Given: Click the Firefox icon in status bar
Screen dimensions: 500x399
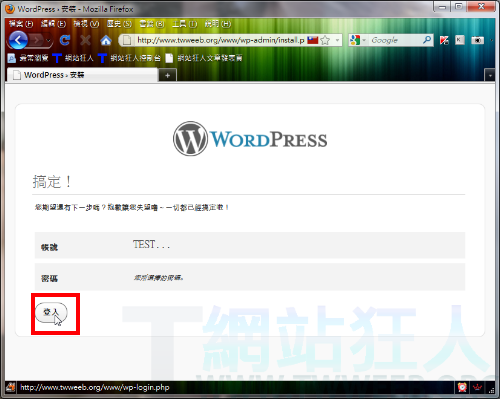Looking at the screenshot, I should 11,387.
